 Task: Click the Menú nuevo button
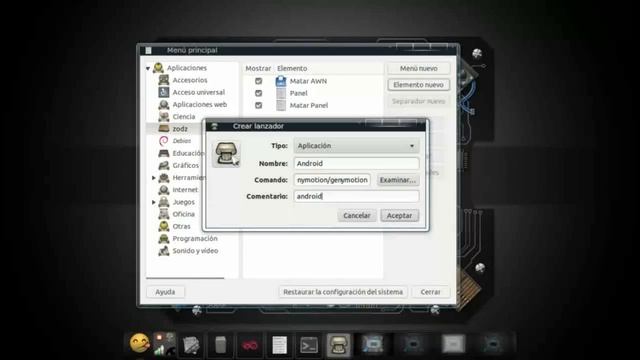(x=418, y=68)
